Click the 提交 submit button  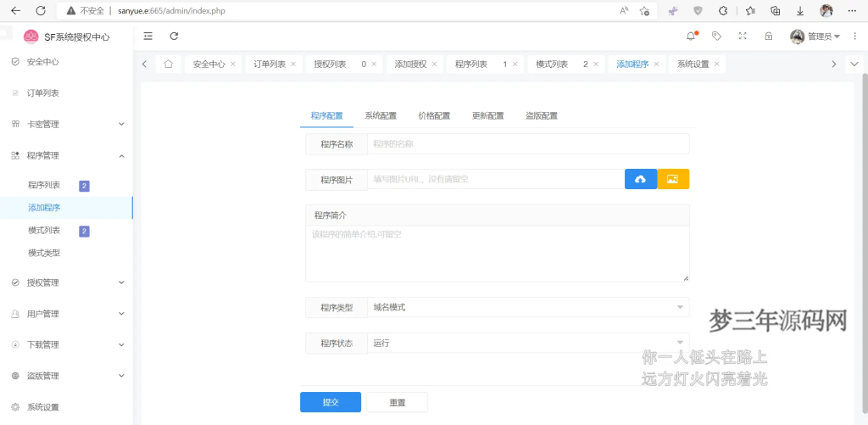[x=331, y=402]
